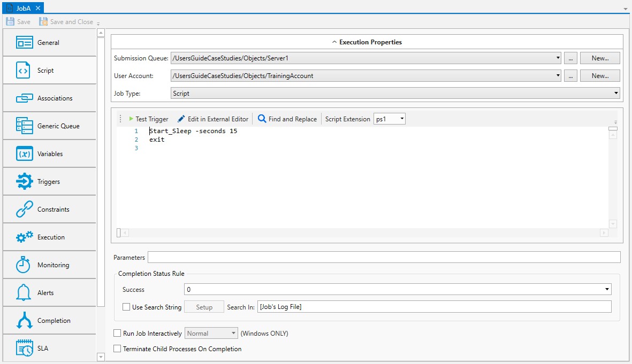Image resolution: width=632 pixels, height=364 pixels.
Task: Expand the Job Type dropdown
Action: [x=394, y=94]
